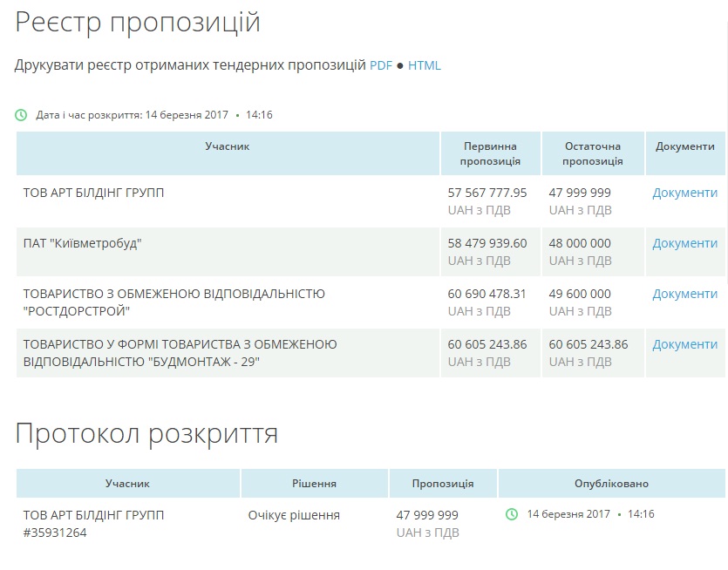The image size is (728, 570).
Task: Click the Документи column header
Action: click(x=684, y=146)
